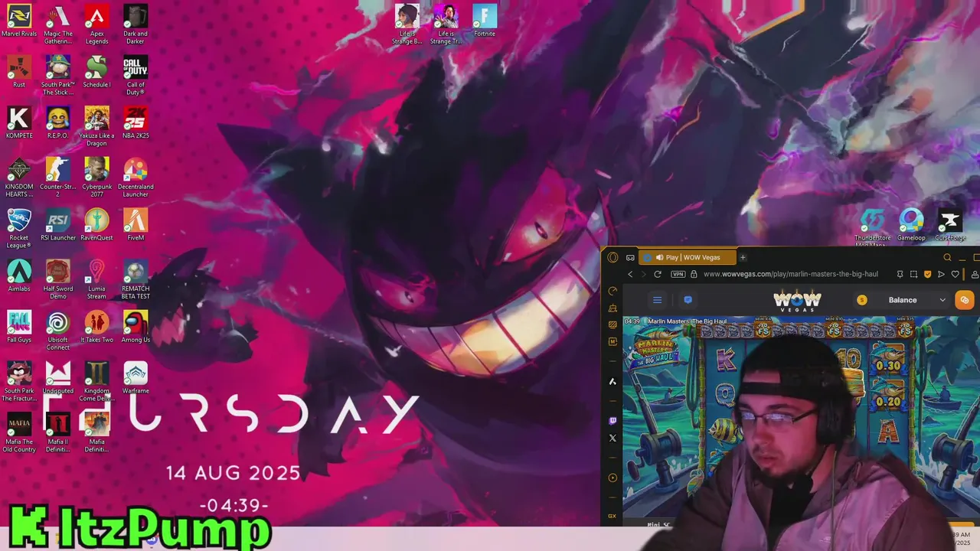Open Magic The Gathering desktop icon
Image resolution: width=980 pixels, height=551 pixels.
pos(57,24)
